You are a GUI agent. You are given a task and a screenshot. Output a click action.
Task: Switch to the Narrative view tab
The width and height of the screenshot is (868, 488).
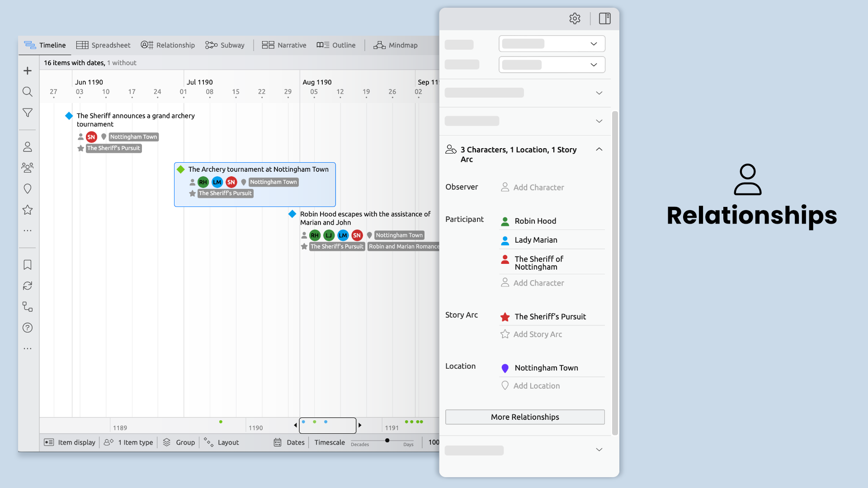click(284, 45)
